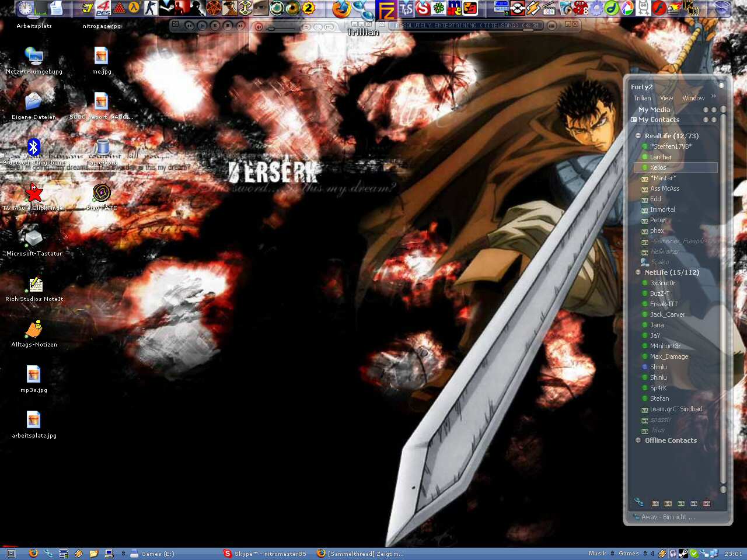The width and height of the screenshot is (747, 560).
Task: Launch TV Movie ClickFinder desktop icon
Action: (34, 197)
